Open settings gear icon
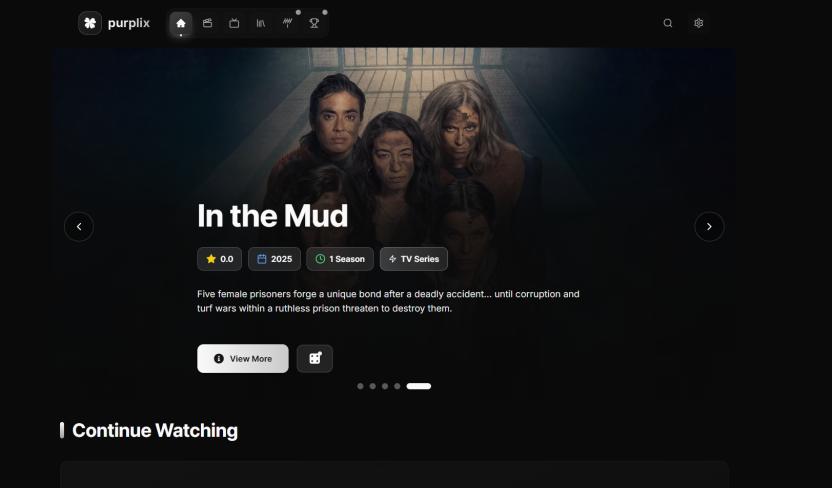The width and height of the screenshot is (832, 488). point(699,23)
